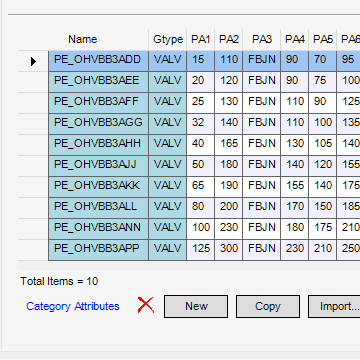Select the current row arrow indicator
Image resolution: width=360 pixels, height=360 pixels.
[33, 61]
